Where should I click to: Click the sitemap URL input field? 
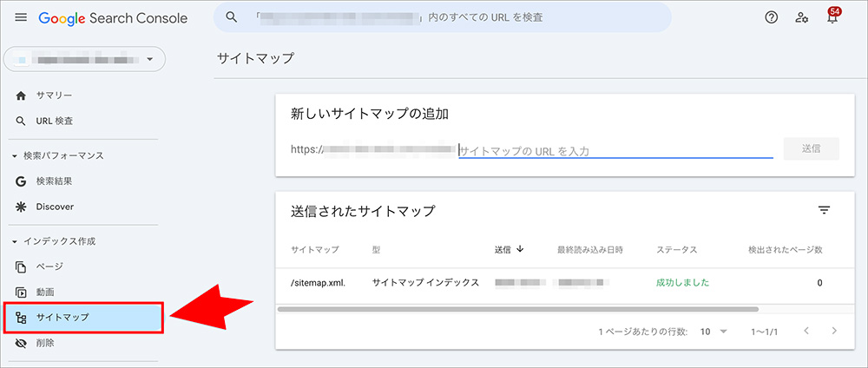pos(615,150)
